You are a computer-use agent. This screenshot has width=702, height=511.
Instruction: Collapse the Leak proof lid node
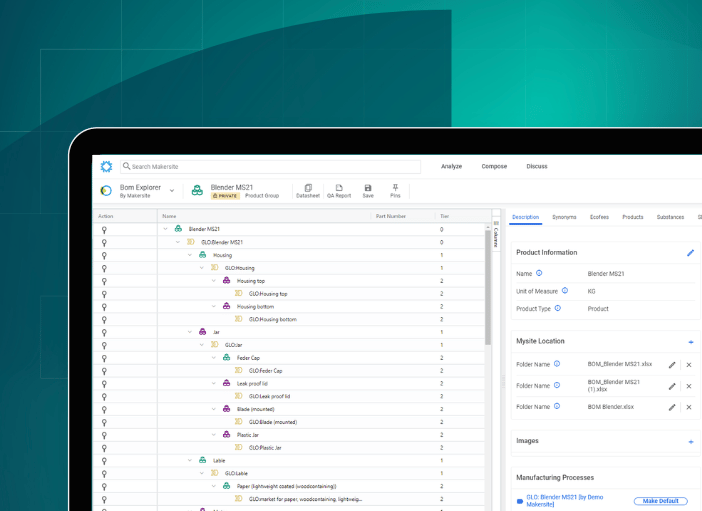214,383
